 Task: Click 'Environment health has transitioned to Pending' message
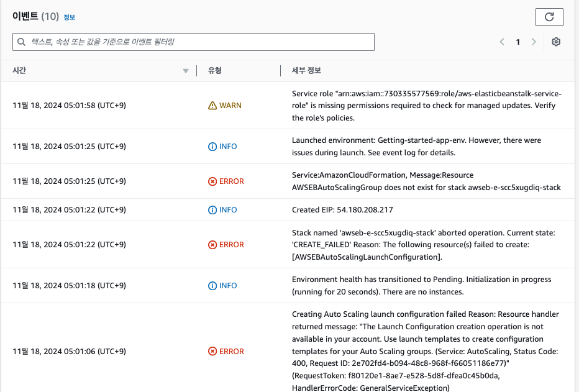tap(421, 286)
